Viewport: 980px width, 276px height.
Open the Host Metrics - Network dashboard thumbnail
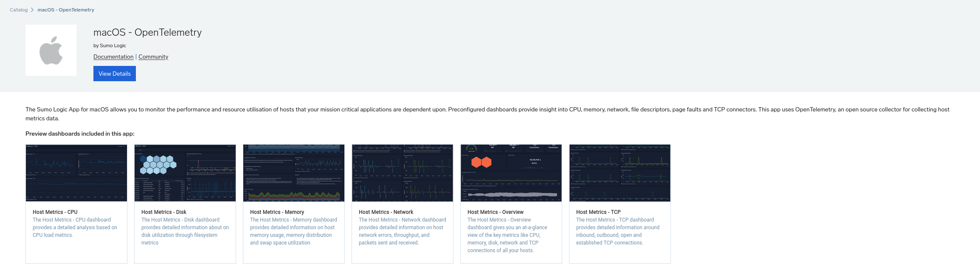(403, 173)
